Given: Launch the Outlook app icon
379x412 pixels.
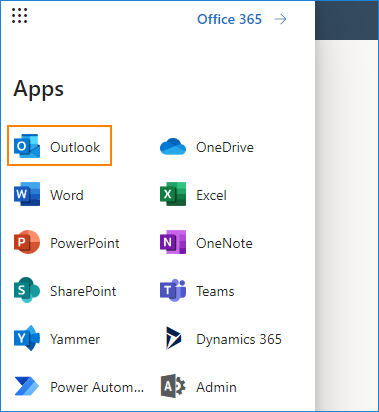Looking at the screenshot, I should (x=27, y=146).
